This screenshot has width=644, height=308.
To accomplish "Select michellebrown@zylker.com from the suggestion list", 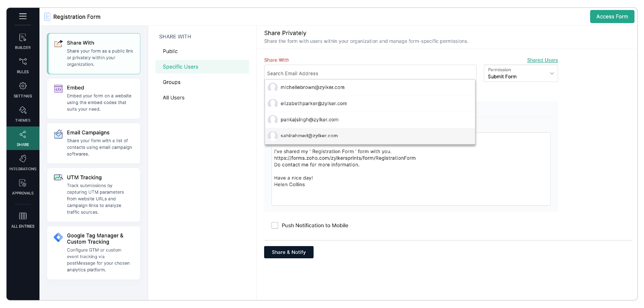I will (312, 87).
